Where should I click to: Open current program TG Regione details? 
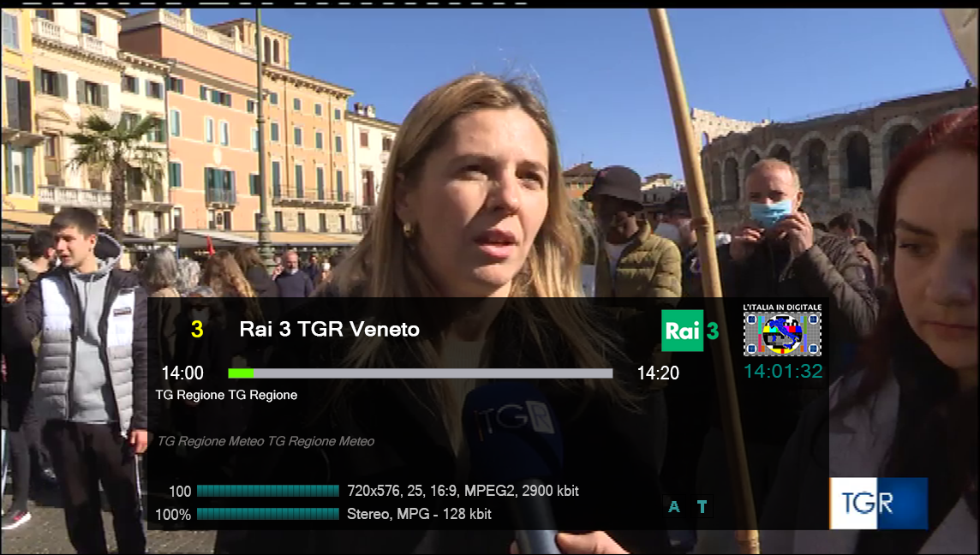click(x=226, y=395)
